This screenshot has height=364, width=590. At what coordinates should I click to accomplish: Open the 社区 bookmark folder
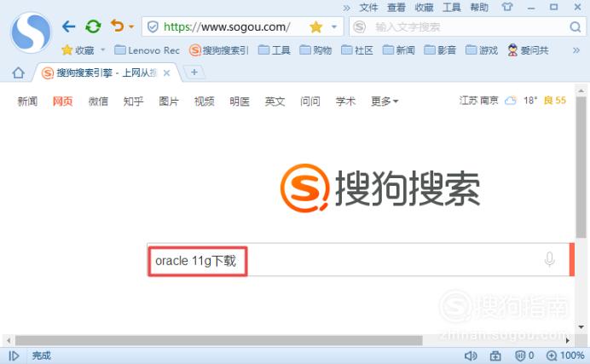click(x=357, y=50)
